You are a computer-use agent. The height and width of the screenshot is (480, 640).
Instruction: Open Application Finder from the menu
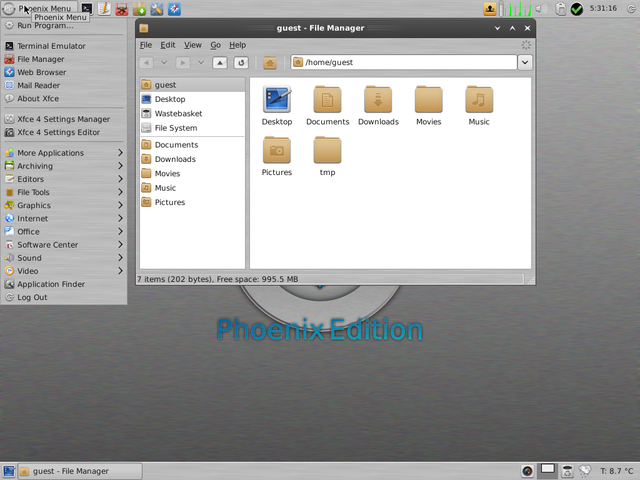64,284
